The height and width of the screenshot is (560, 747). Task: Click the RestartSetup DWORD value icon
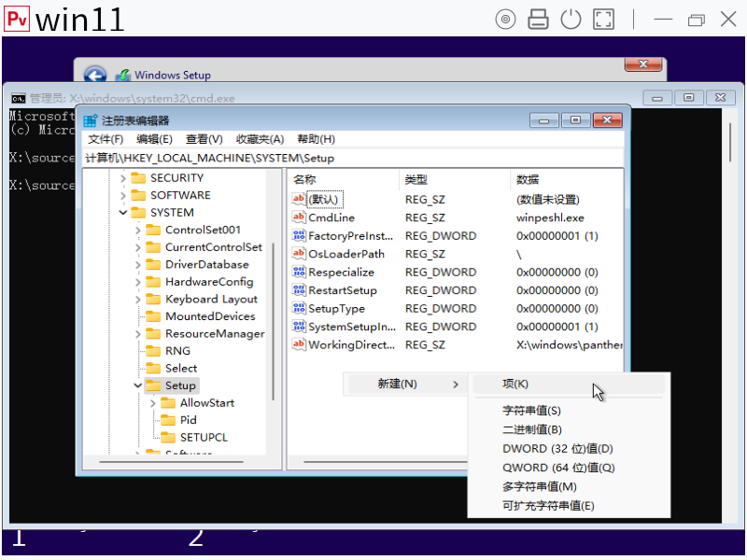[299, 290]
